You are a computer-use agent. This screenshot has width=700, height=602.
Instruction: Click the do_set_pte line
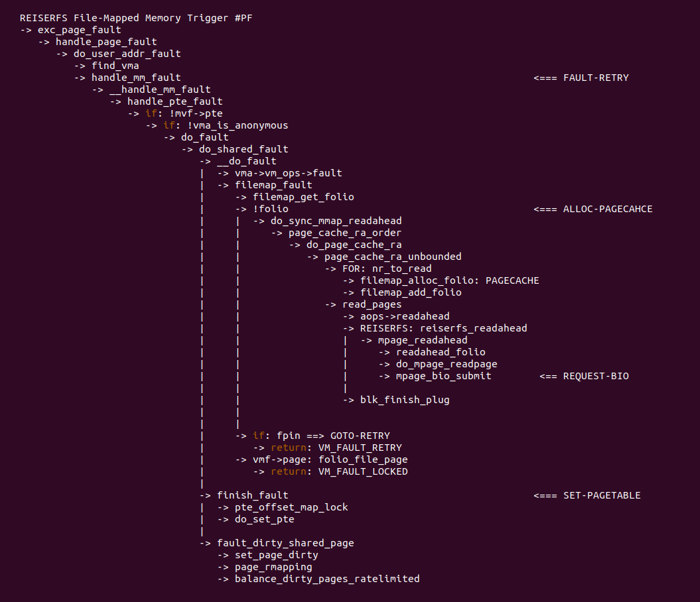[x=264, y=519]
